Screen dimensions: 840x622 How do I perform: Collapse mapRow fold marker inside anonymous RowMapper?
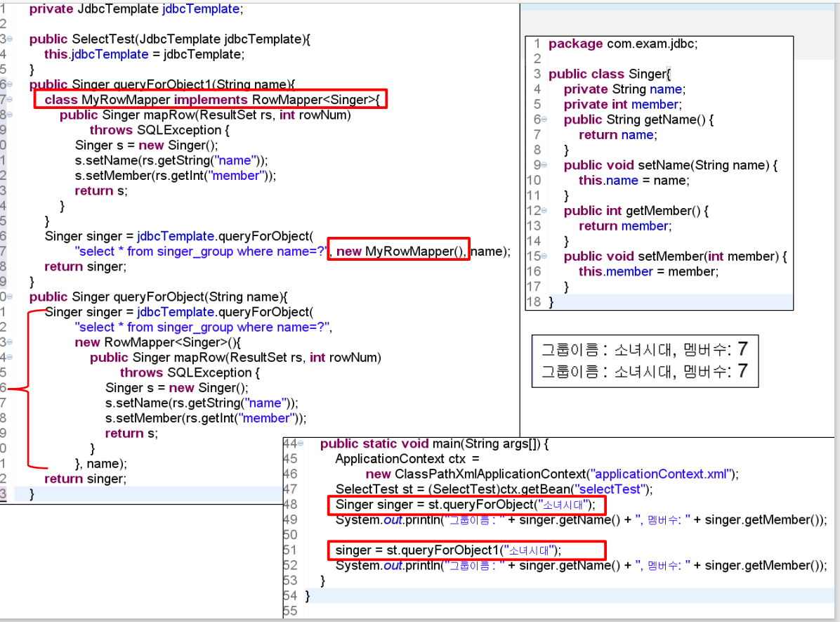point(10,358)
